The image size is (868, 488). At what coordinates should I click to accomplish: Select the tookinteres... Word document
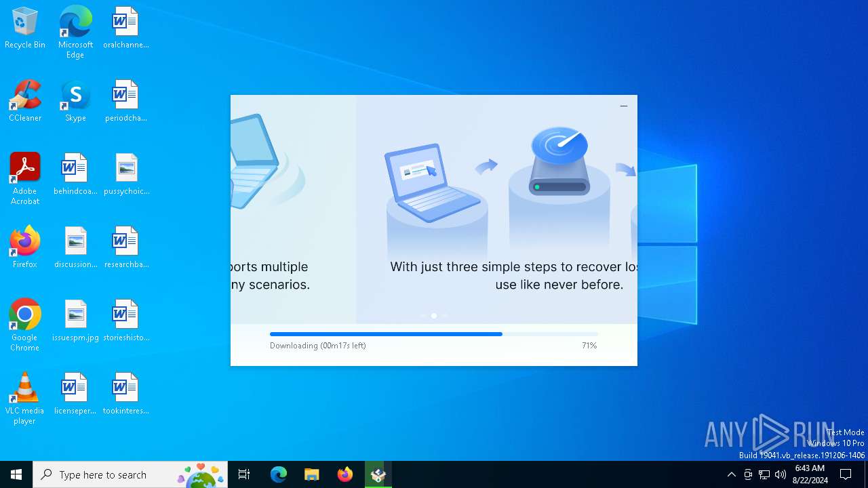[125, 394]
